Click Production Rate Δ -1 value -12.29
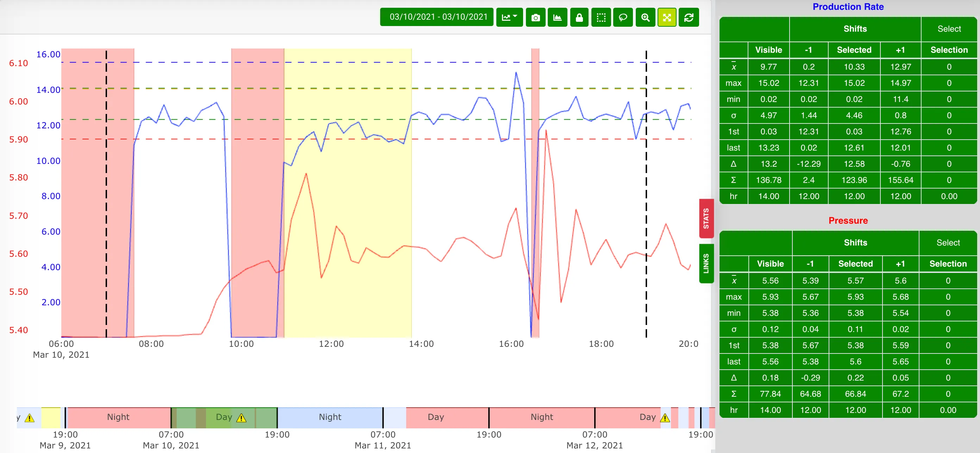980x453 pixels. coord(809,164)
